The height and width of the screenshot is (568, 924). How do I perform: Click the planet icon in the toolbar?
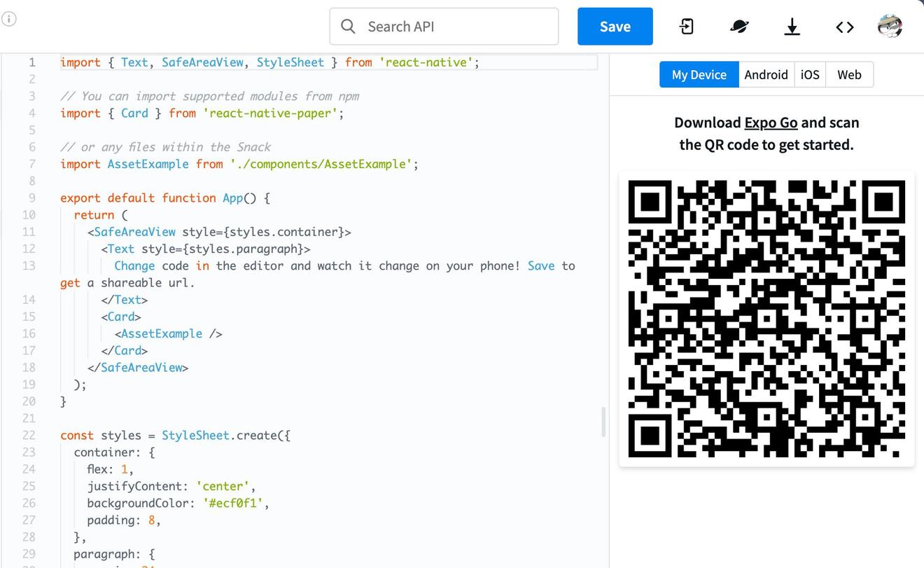coord(739,27)
